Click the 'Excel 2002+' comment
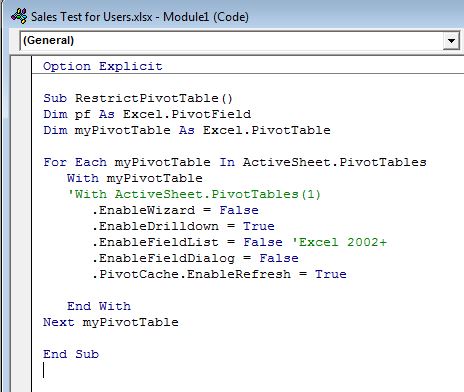Screen dimensions: 464x392 point(339,242)
